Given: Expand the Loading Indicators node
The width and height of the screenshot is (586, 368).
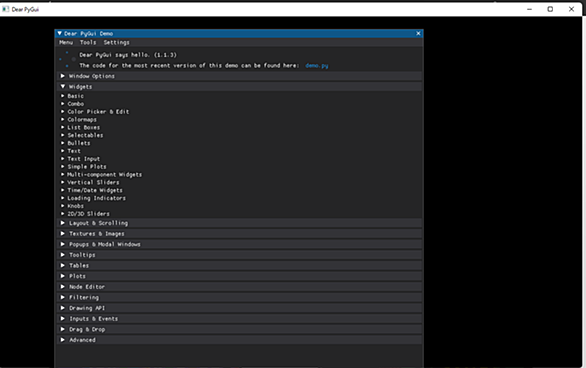Looking at the screenshot, I should pos(93,198).
